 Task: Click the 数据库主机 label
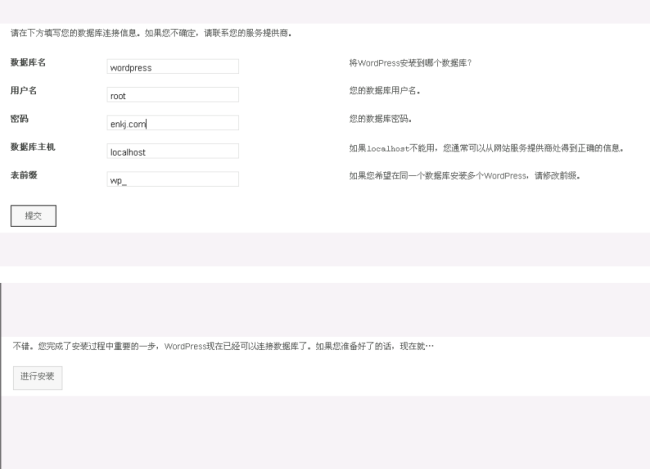coord(32,146)
